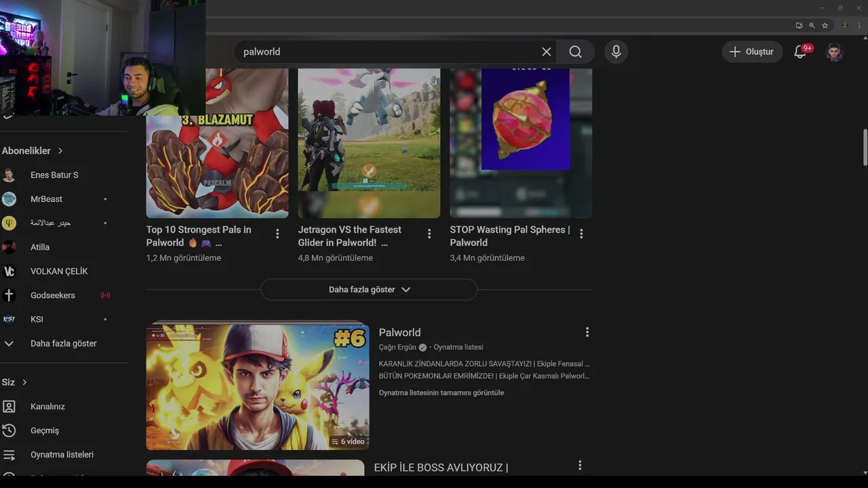The height and width of the screenshot is (488, 868).
Task: Open Çağrı Ergün channel link
Action: [397, 347]
